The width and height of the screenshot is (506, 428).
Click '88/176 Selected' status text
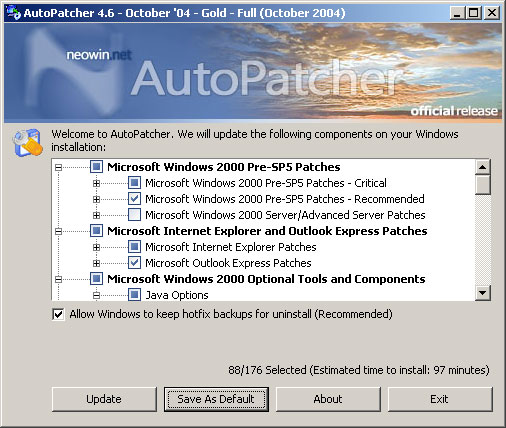359,370
